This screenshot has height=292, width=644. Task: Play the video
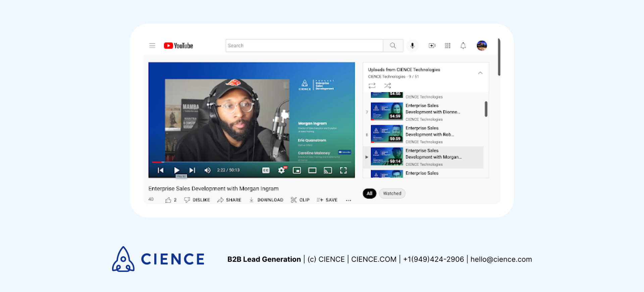(x=177, y=170)
